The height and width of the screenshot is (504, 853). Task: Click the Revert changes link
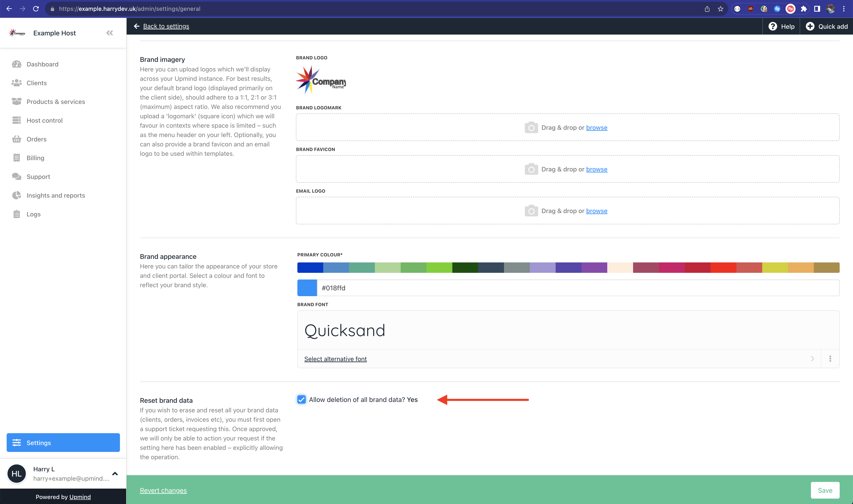163,490
